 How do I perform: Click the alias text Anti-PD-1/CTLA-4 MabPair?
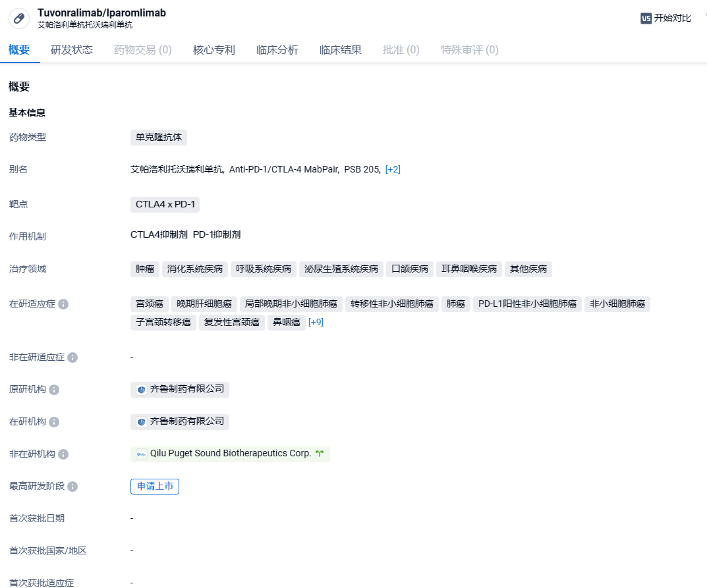284,169
